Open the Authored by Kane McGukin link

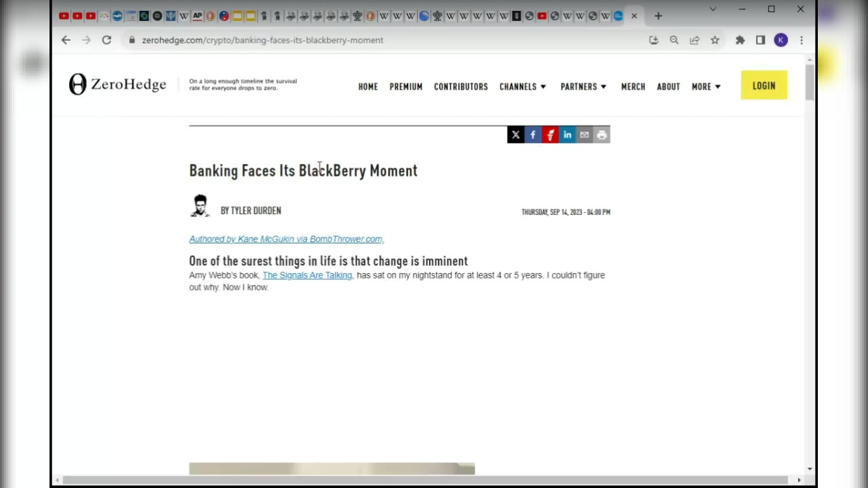[287, 239]
